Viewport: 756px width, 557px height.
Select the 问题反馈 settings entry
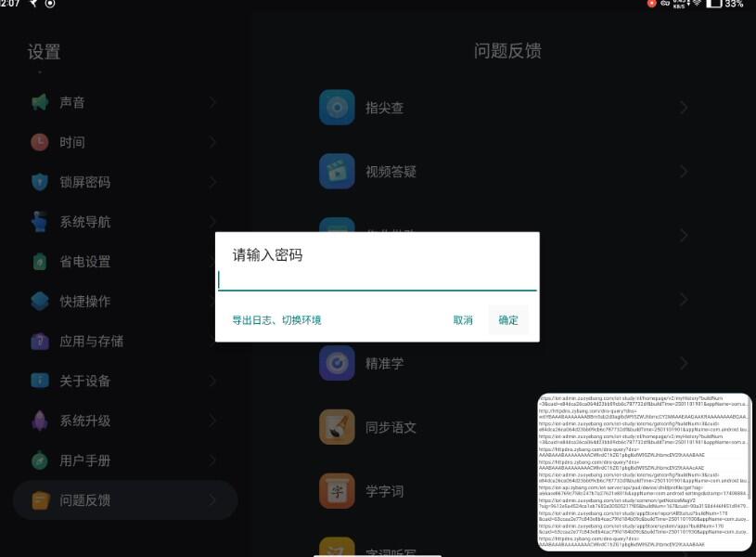(x=125, y=500)
